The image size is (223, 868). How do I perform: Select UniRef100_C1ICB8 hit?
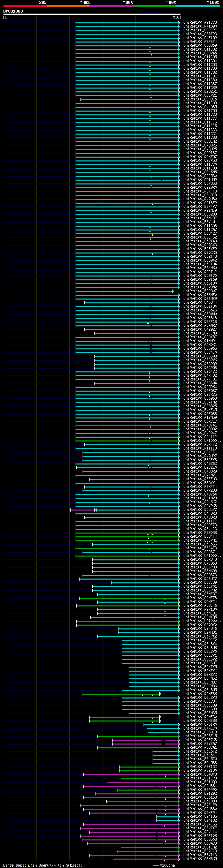click(x=200, y=137)
